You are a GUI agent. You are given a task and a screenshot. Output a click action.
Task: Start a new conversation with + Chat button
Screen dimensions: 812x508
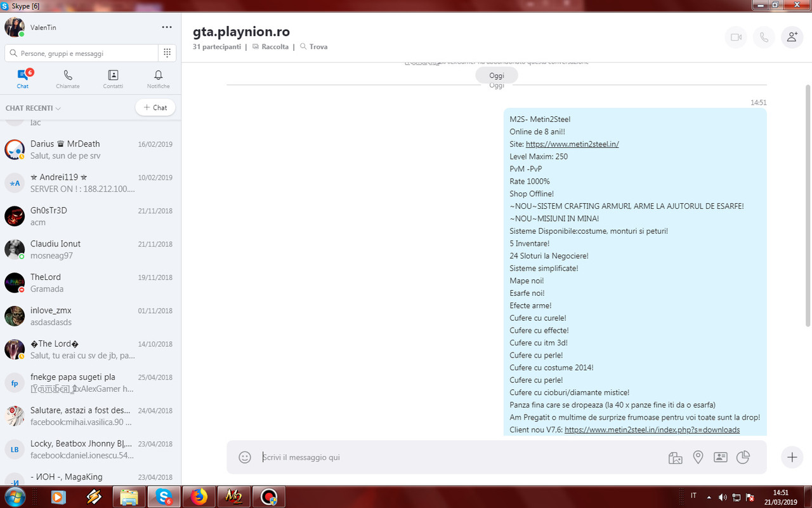[155, 107]
